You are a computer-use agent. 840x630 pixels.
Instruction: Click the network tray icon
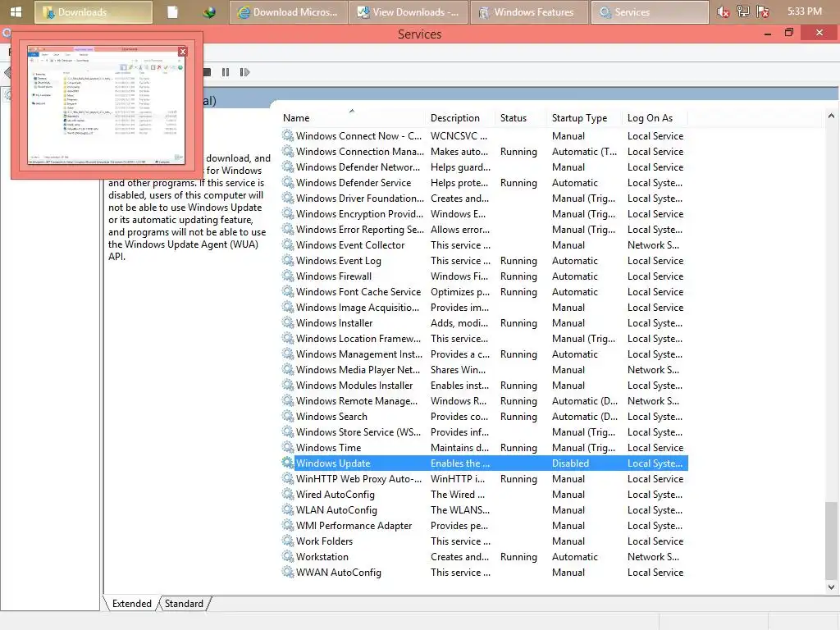coord(743,11)
